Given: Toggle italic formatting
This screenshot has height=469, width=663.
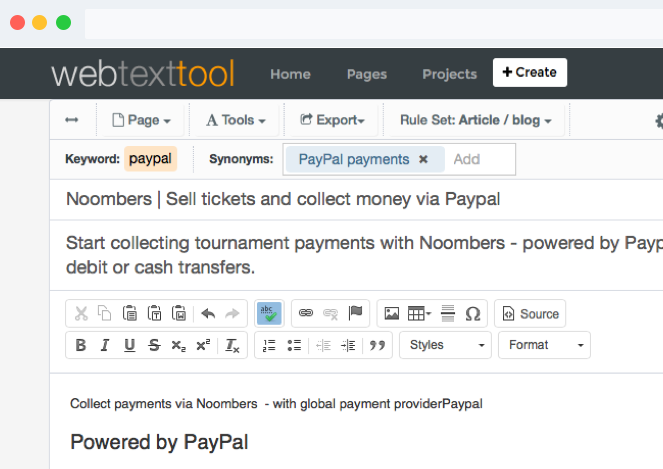Looking at the screenshot, I should (105, 346).
